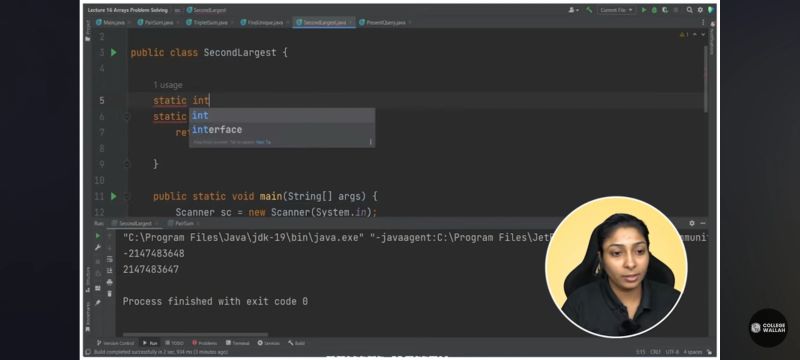Open the Run tool window button in the bottom bar

pos(150,343)
